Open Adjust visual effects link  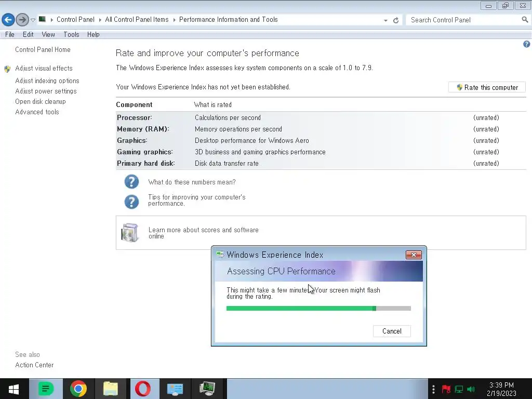click(44, 68)
